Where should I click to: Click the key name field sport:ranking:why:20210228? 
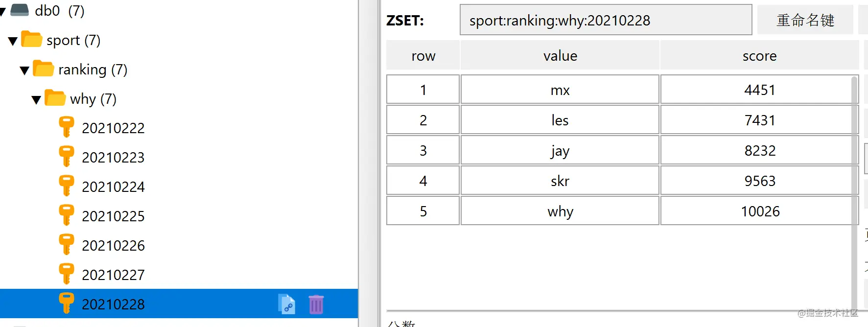coord(606,20)
